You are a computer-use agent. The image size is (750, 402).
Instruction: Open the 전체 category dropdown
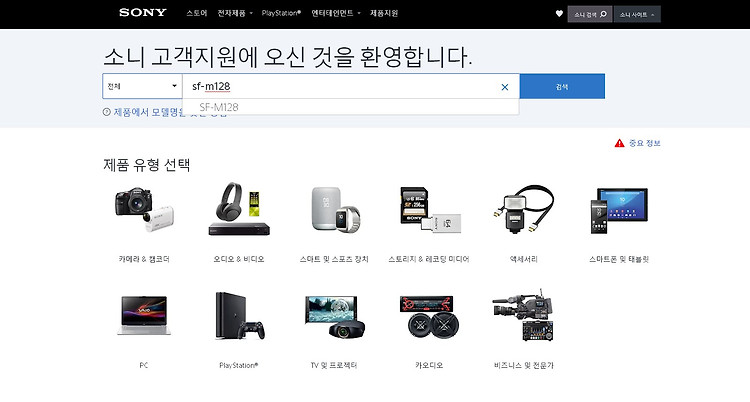(x=142, y=86)
